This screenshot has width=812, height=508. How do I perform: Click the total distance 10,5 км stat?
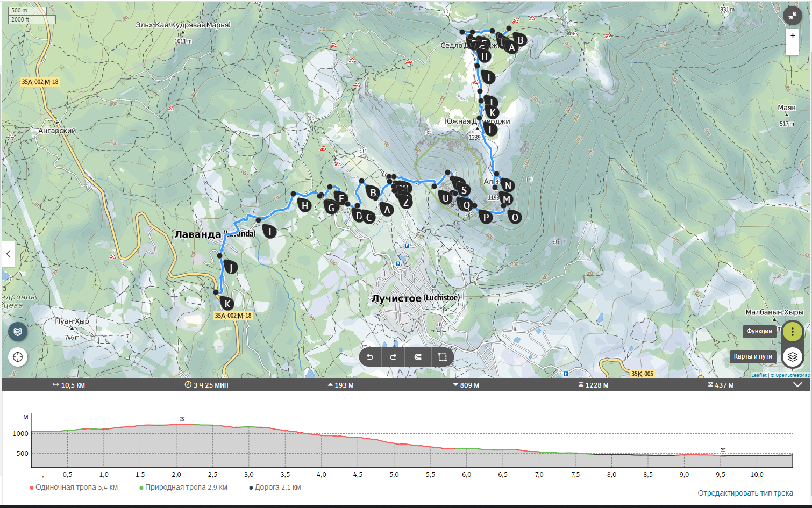[69, 385]
